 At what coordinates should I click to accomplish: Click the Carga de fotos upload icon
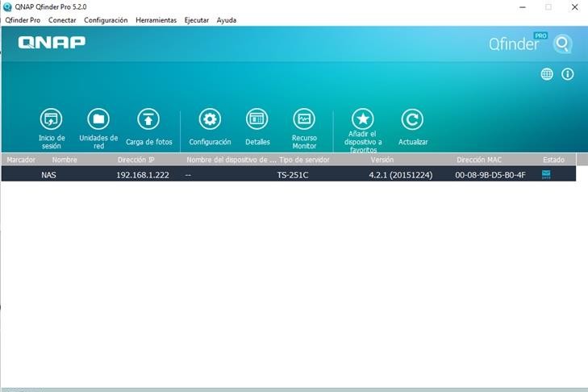coord(148,119)
